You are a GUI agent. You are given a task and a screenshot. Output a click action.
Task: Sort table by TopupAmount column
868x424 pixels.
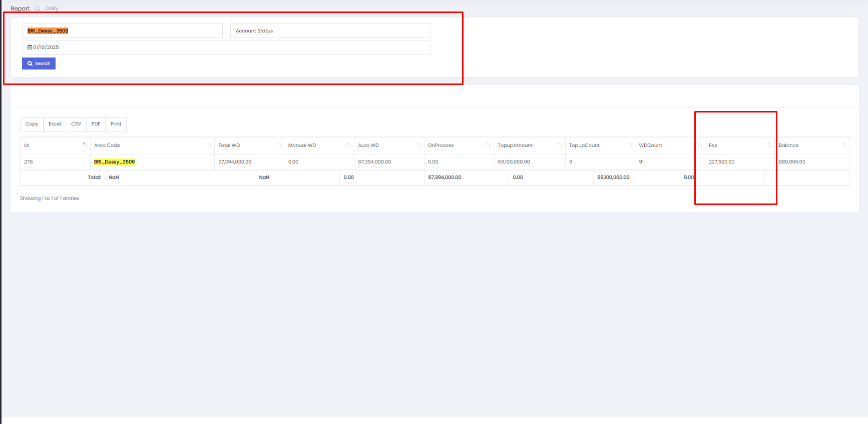[530, 145]
